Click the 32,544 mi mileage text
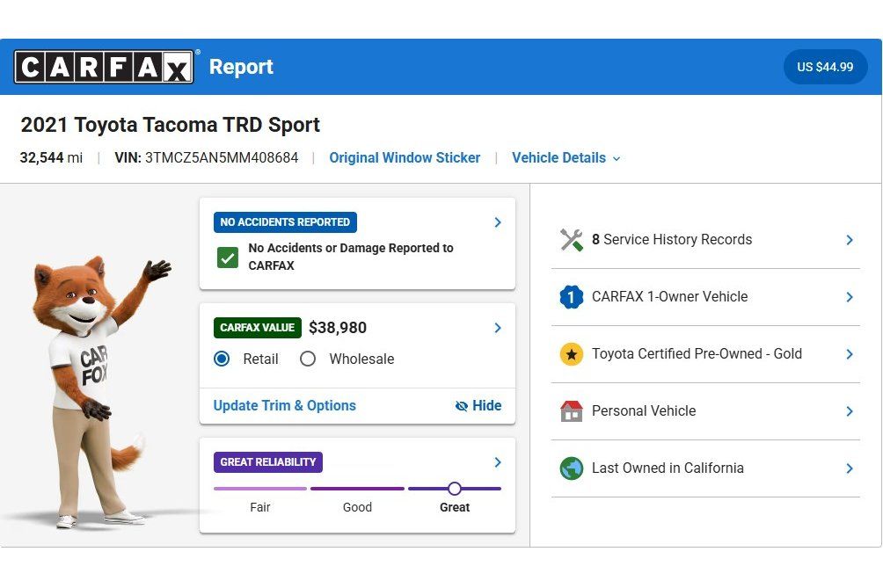The width and height of the screenshot is (883, 588). coord(51,158)
